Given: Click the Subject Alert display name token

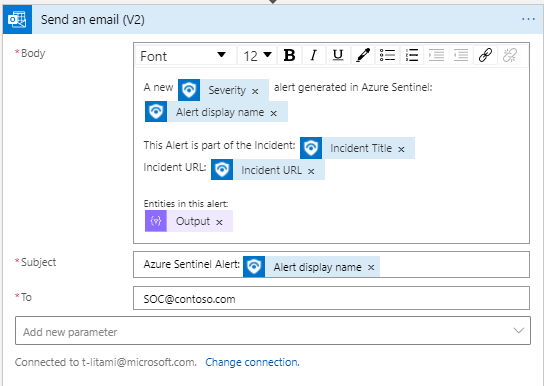Looking at the screenshot, I should point(311,266).
